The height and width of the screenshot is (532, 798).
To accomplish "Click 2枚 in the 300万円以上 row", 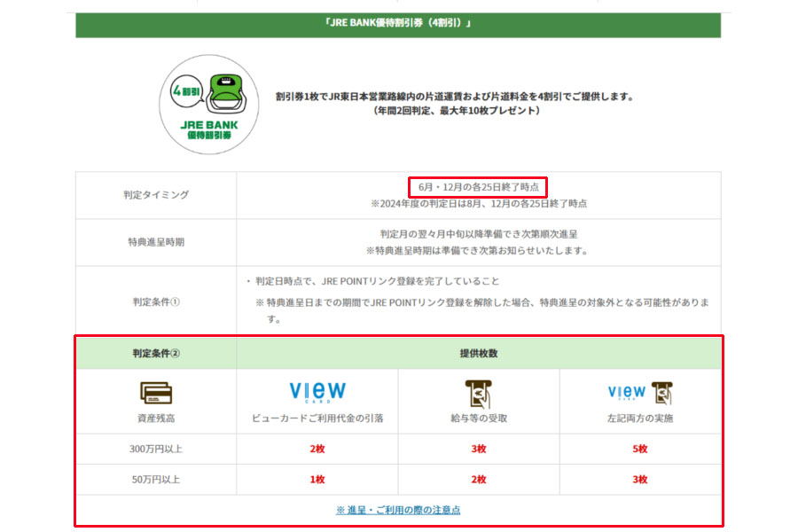I will pos(317,449).
